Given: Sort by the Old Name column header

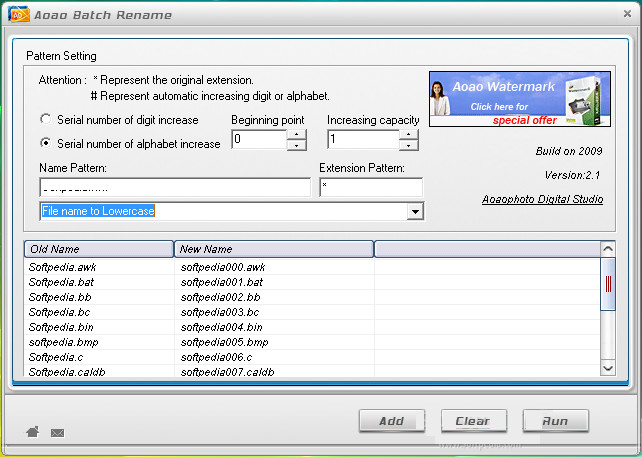Looking at the screenshot, I should [99, 249].
